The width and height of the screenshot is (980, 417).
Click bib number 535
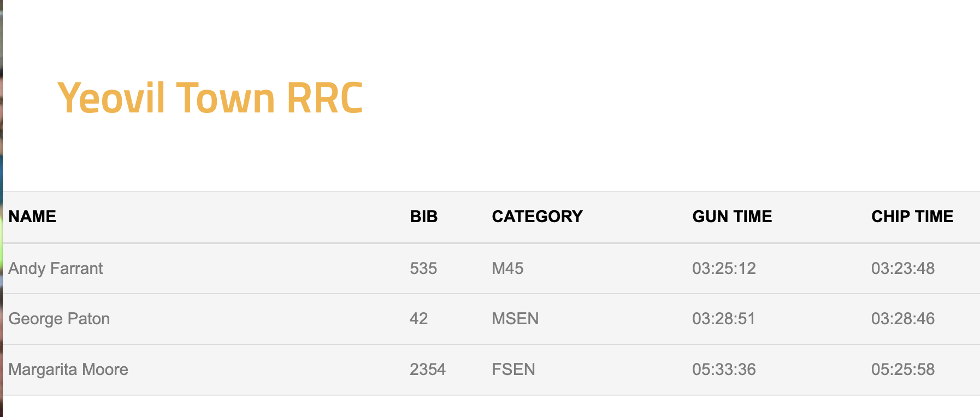click(423, 269)
